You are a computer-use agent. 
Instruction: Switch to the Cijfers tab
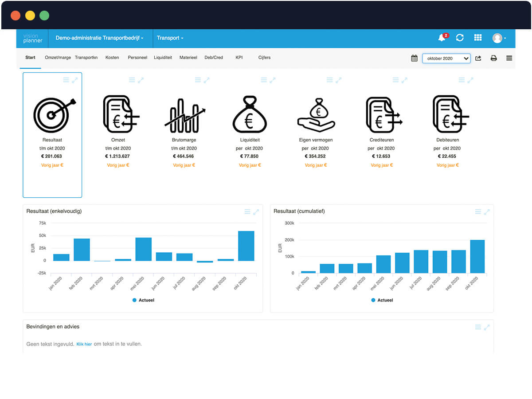[264, 58]
